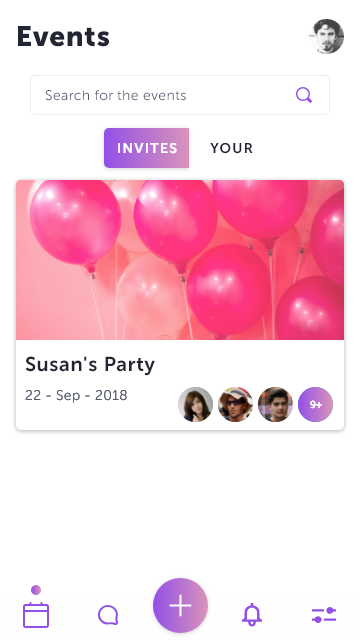Screen dimensions: 360x640
Task: Focus the Search for the events field
Action: point(180,95)
